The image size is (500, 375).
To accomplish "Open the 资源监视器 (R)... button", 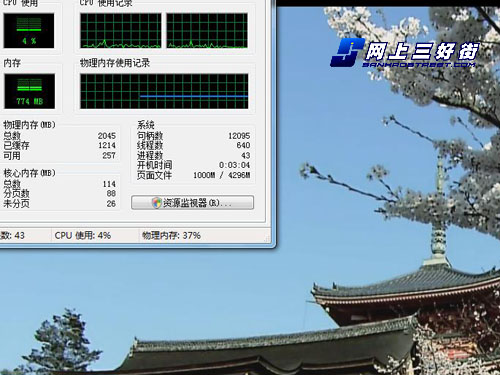I will [192, 203].
